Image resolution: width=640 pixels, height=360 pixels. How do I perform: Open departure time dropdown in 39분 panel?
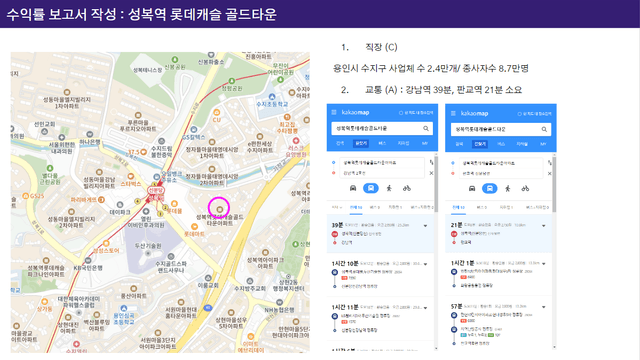click(x=337, y=208)
